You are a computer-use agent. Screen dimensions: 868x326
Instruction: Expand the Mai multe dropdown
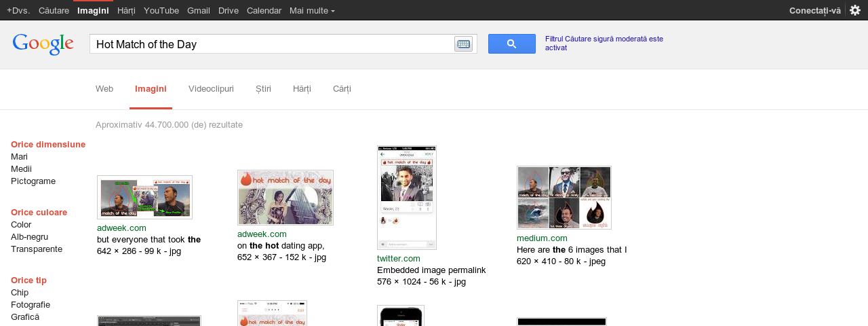click(x=312, y=10)
